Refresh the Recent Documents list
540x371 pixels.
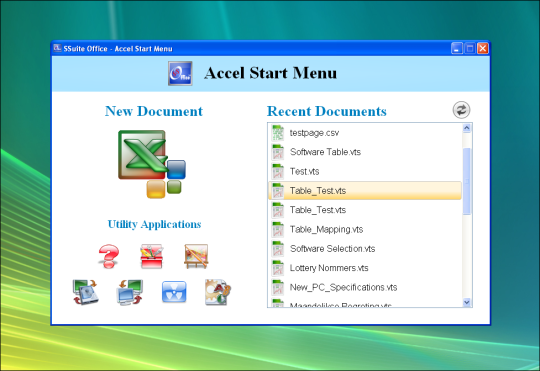click(x=461, y=110)
